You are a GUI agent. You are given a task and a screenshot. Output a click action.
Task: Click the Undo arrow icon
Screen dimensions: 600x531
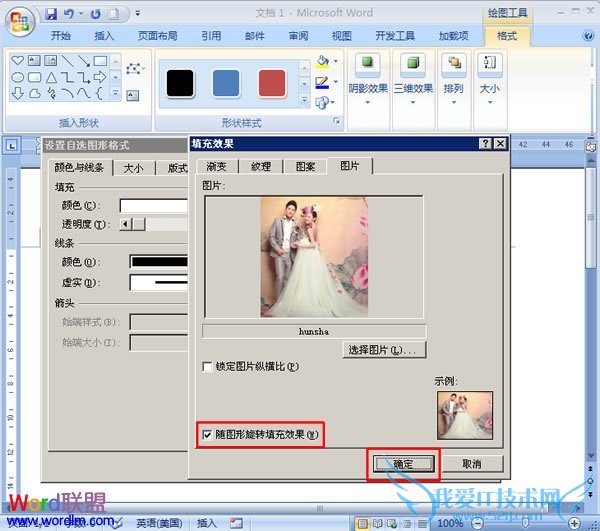(x=71, y=15)
